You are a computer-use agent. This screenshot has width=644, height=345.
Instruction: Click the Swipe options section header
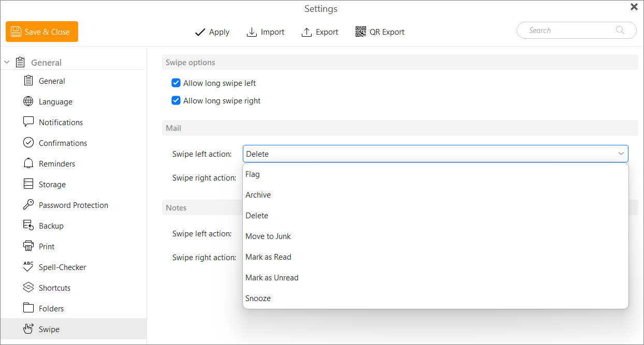coord(400,63)
